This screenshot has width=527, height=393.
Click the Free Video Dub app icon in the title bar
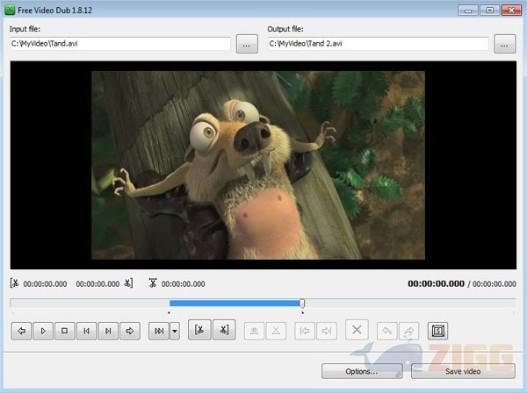(9, 10)
